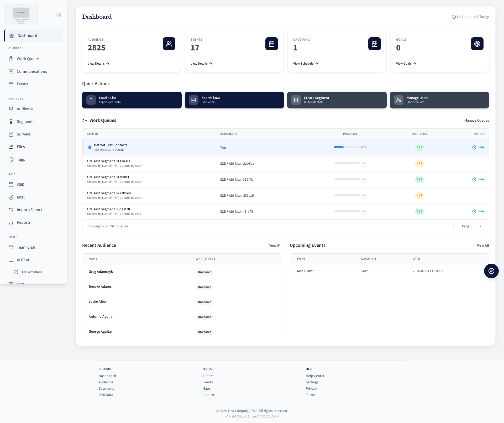Click the Goals target icon

477,44
